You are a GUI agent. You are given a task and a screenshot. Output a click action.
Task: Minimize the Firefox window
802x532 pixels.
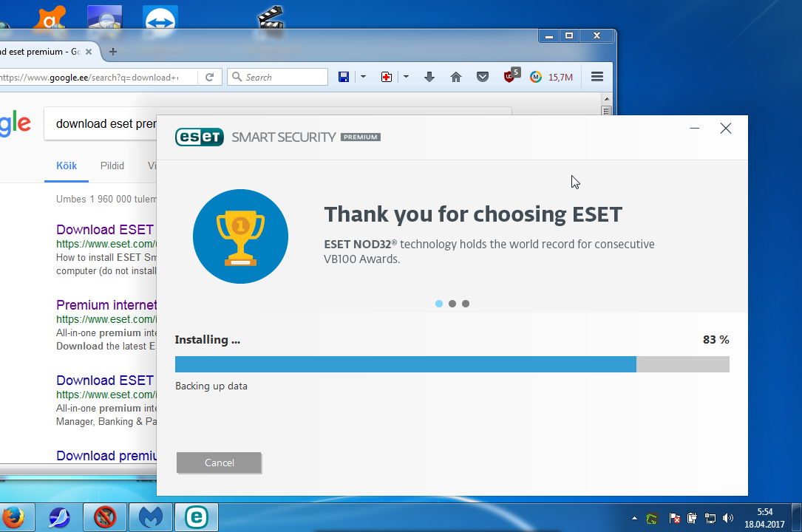(548, 35)
